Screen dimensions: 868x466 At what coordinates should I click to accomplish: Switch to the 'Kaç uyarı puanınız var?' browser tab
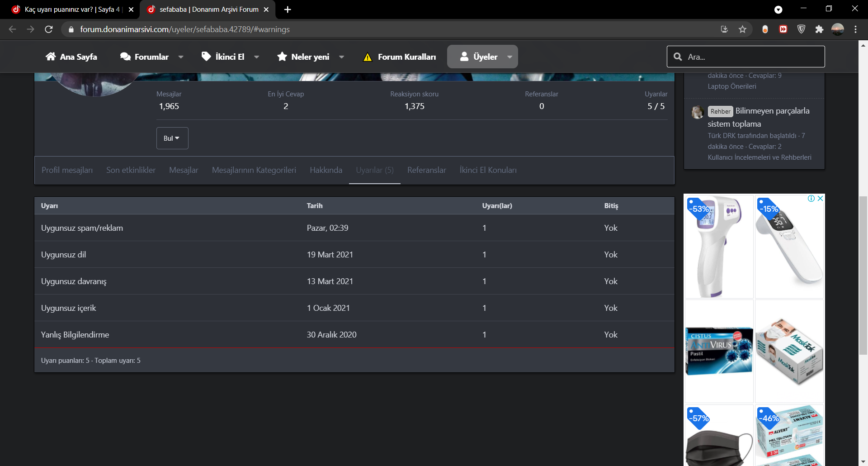click(x=72, y=10)
